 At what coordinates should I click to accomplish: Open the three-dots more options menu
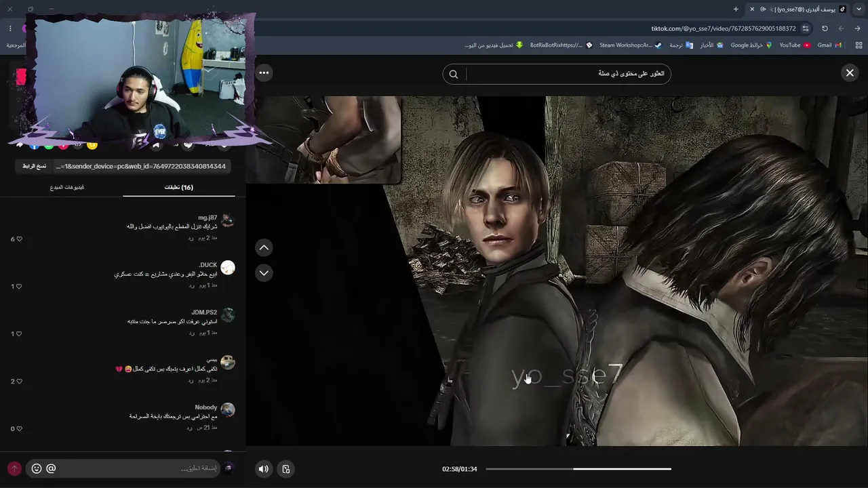click(264, 73)
